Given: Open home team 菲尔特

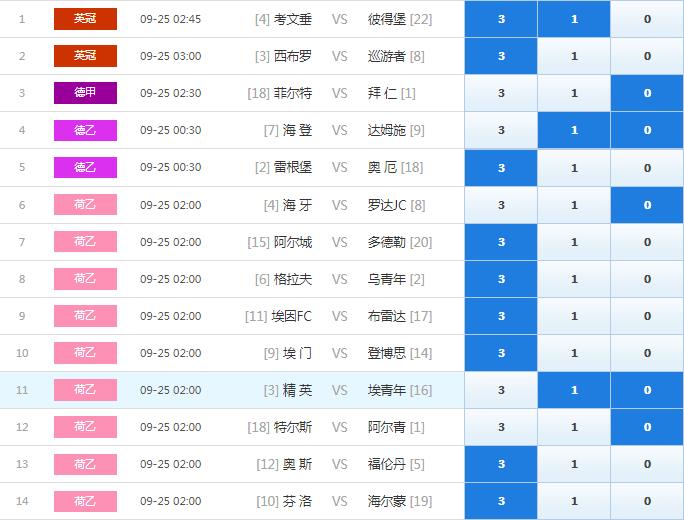Looking at the screenshot, I should pos(292,93).
